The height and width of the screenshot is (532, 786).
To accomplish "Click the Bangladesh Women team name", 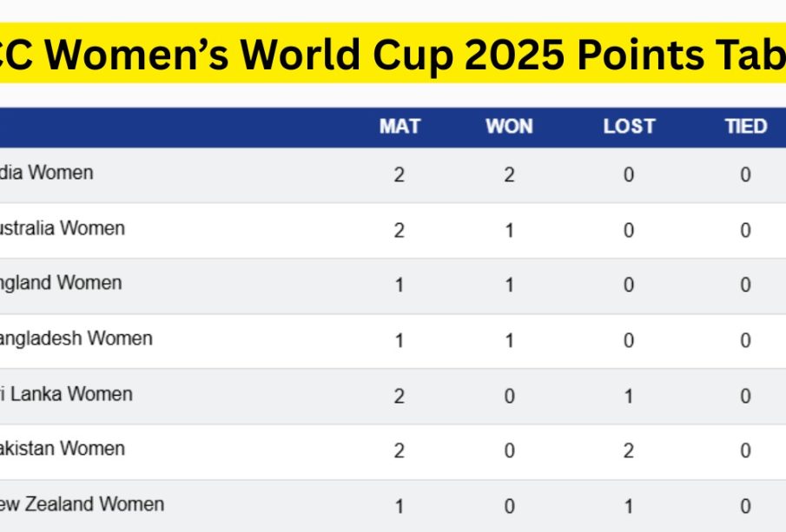I will click(76, 338).
